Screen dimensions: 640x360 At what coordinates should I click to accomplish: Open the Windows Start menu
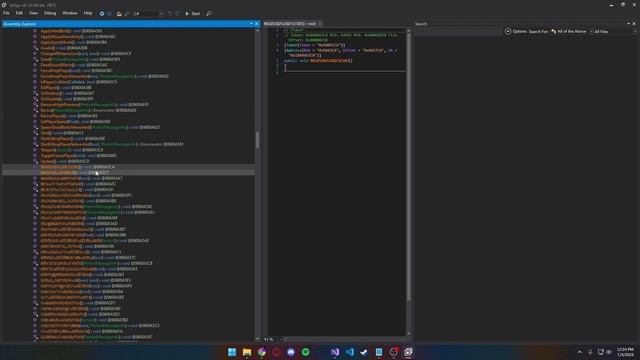232,352
